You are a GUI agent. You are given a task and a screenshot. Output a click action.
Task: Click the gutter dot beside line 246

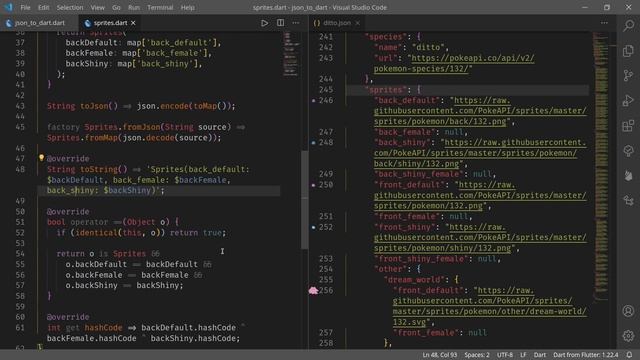pyautogui.click(x=313, y=100)
